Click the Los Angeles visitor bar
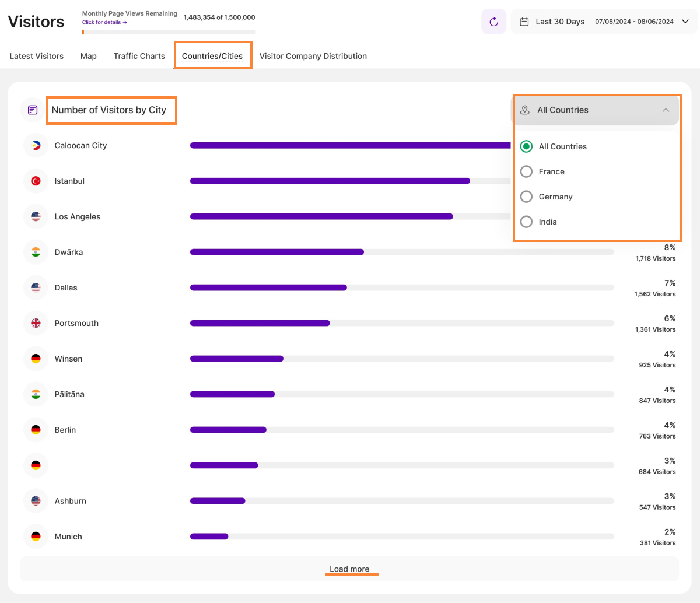The image size is (700, 603). click(321, 216)
